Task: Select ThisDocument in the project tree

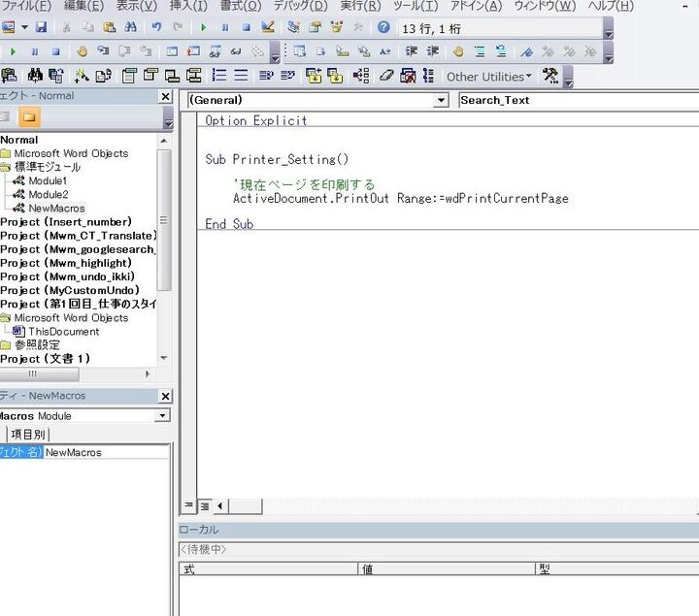Action: pyautogui.click(x=63, y=331)
